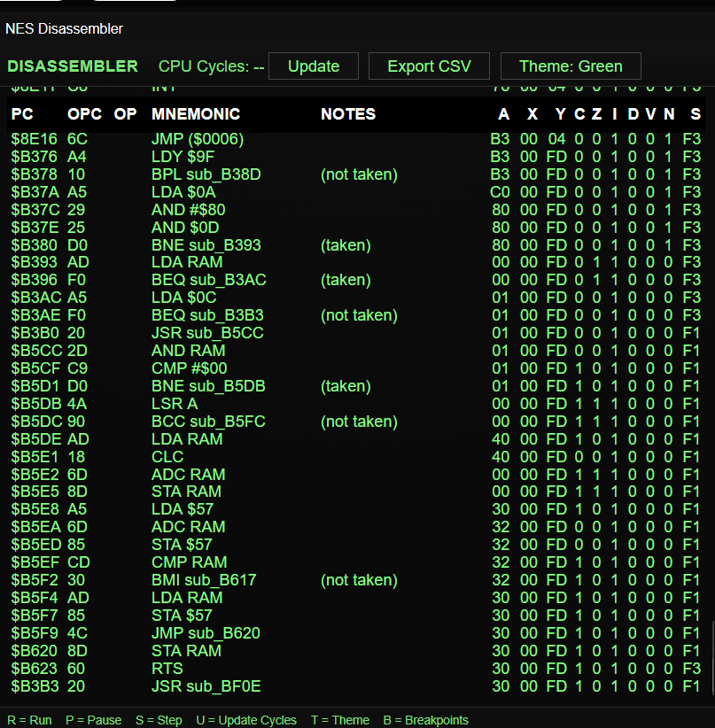This screenshot has width=715, height=728.
Task: Select address $B393
Action: point(35,262)
